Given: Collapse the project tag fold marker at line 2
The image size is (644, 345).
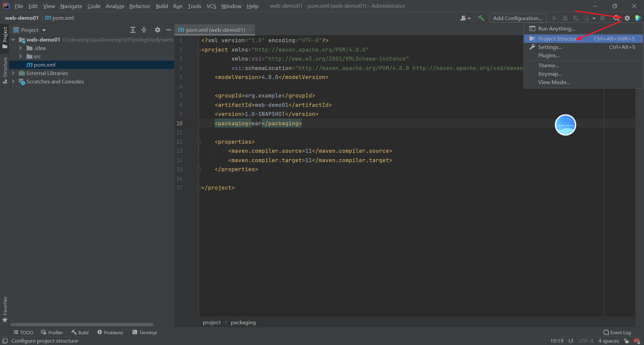Looking at the screenshot, I should [x=199, y=50].
